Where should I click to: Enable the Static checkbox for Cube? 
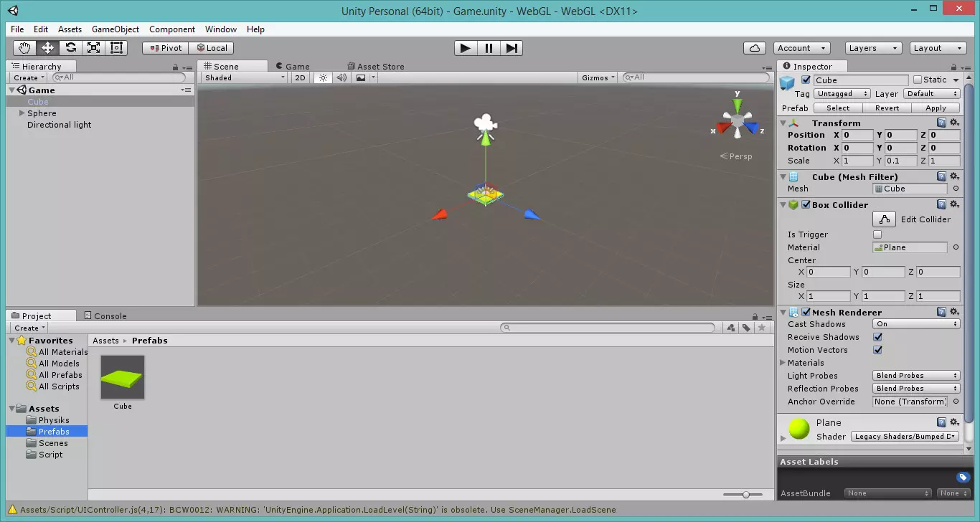coord(920,80)
